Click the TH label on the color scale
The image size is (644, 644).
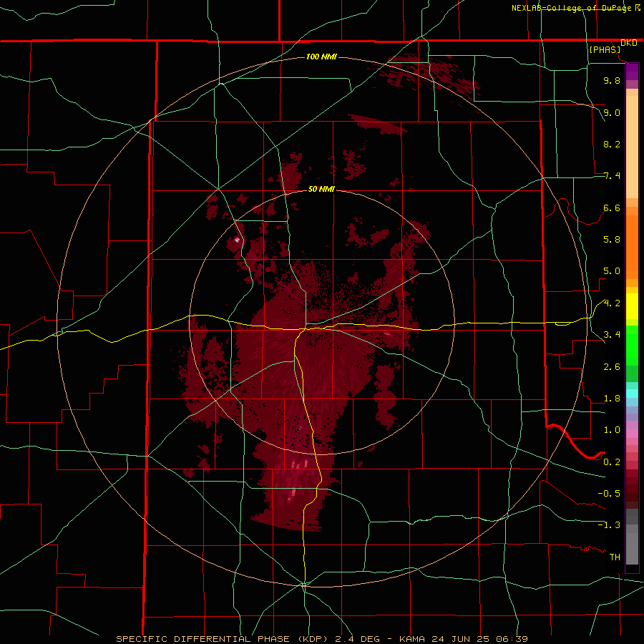coord(615,557)
